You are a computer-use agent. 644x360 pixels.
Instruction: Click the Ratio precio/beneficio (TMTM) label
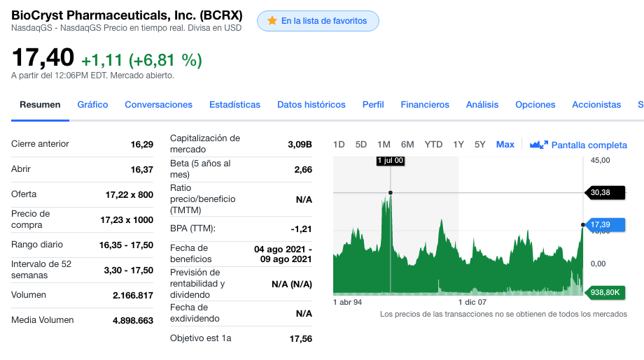[x=203, y=199]
